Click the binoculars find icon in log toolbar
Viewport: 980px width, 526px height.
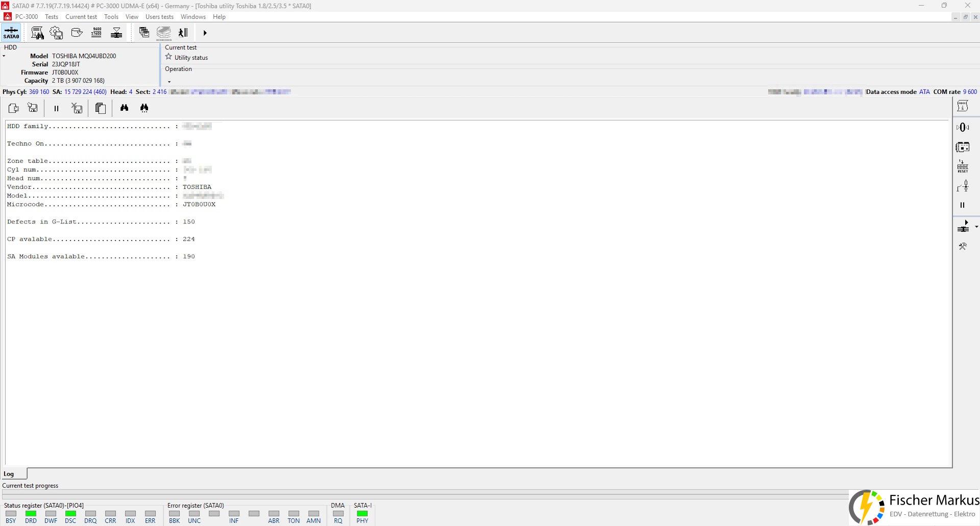pos(124,108)
